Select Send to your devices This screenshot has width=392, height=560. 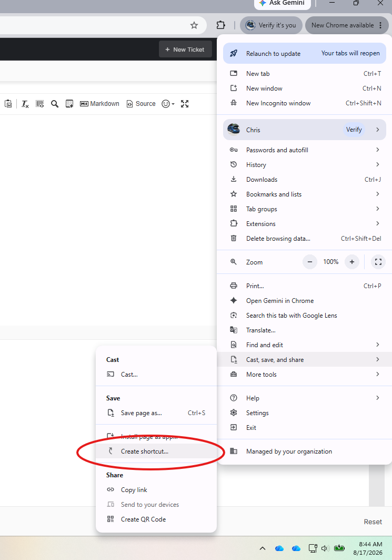pyautogui.click(x=156, y=505)
